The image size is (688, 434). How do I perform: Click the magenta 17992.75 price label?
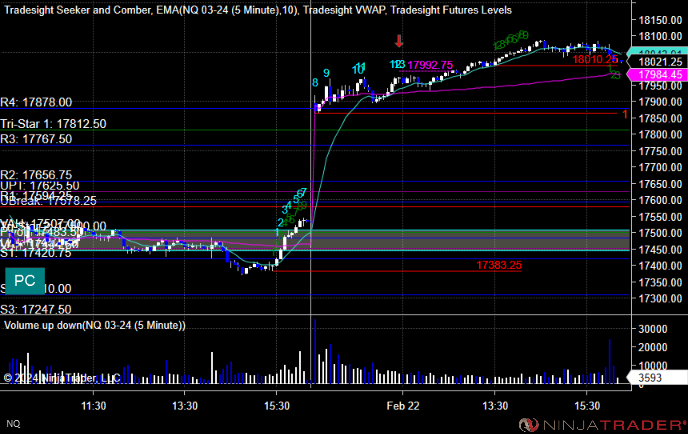430,65
